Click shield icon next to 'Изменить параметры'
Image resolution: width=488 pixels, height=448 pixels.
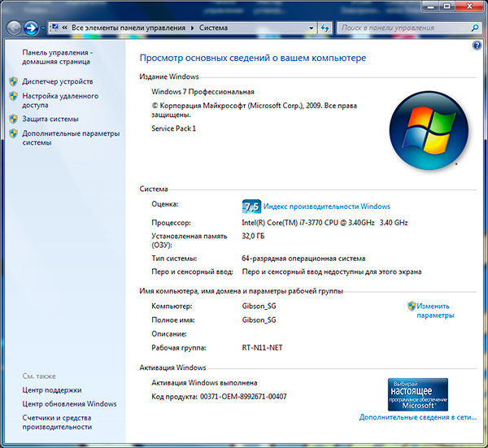tap(412, 307)
